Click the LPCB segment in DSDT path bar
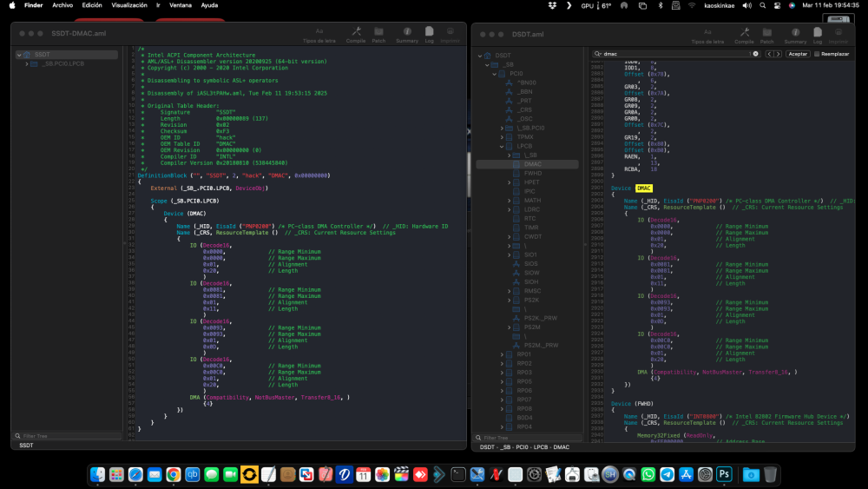This screenshot has height=489, width=868. click(542, 447)
